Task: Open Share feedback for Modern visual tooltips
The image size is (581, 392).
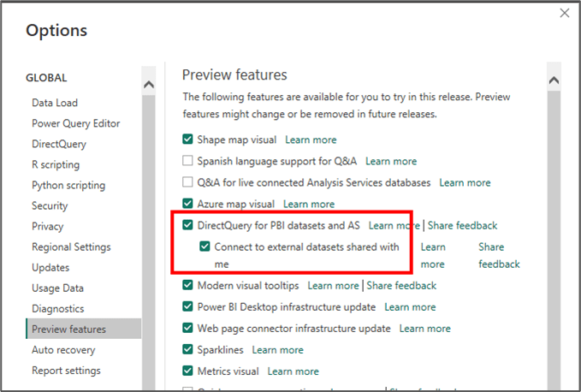Action: (401, 286)
